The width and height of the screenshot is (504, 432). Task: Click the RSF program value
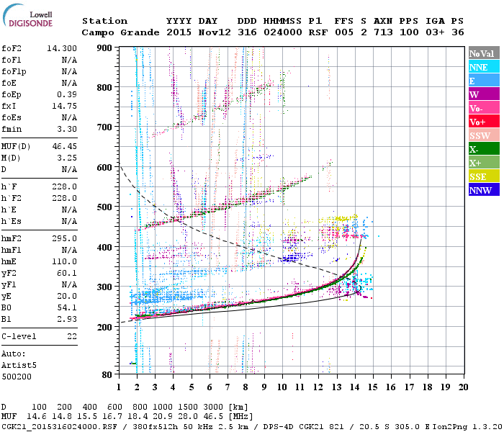[318, 32]
